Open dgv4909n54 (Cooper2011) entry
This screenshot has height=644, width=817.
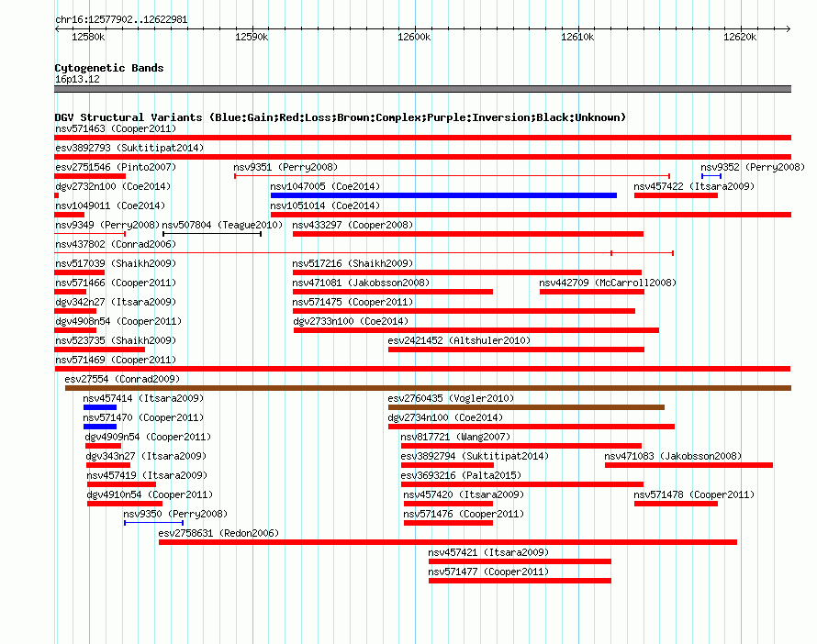tap(148, 437)
